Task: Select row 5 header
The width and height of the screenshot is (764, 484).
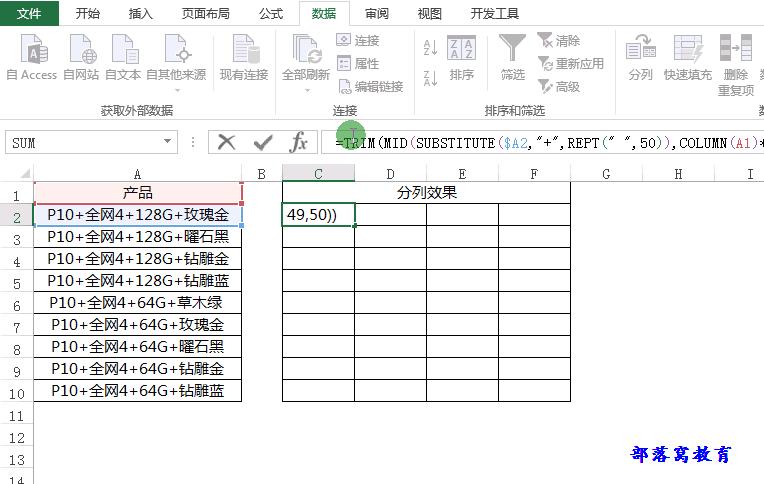Action: click(x=17, y=283)
